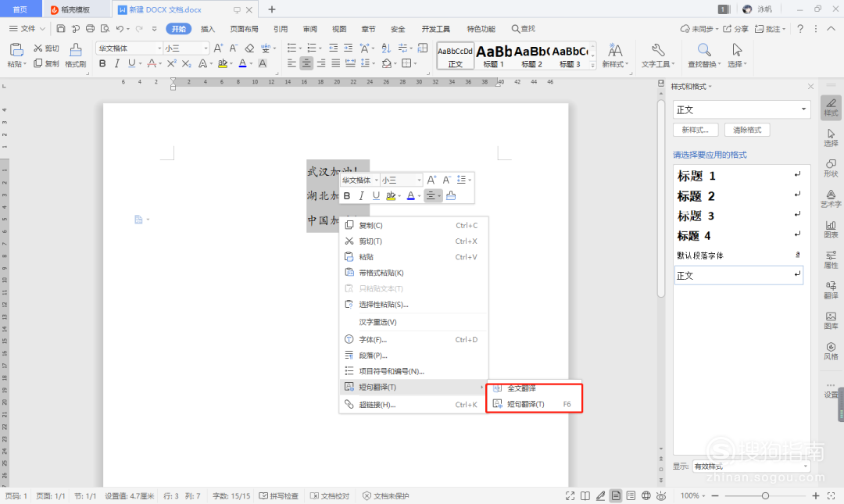Open the 华文楷体 font dropdown in ribbon
844x504 pixels.
159,48
